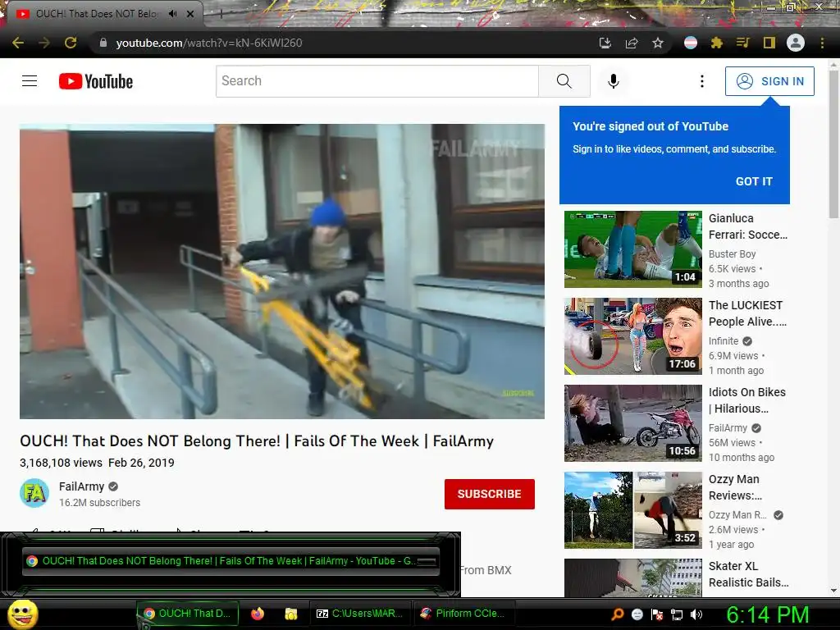The image size is (840, 630).
Task: Search with your voice microphone icon
Action: pos(614,81)
